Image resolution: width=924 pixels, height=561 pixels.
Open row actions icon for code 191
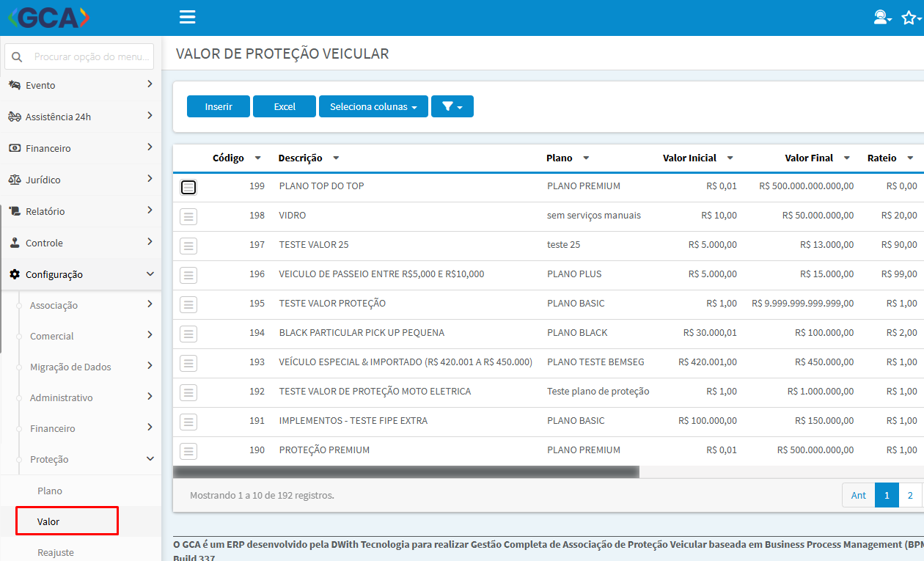coord(188,422)
